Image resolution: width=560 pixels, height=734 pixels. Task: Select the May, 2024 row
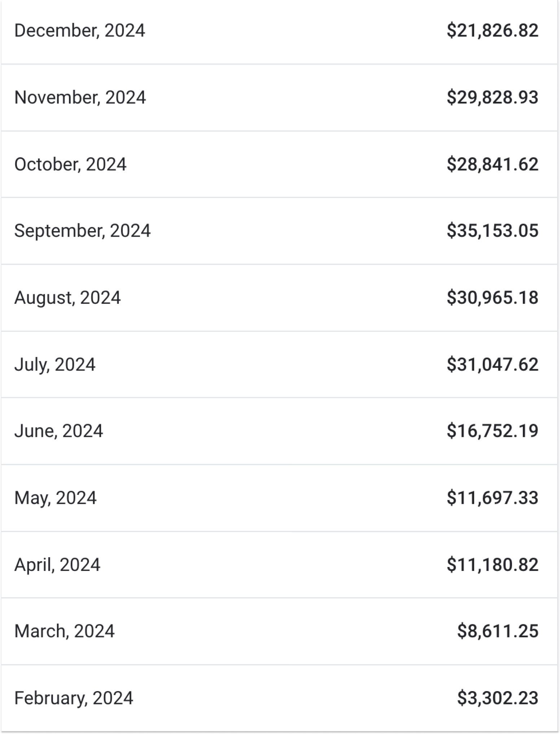[x=279, y=498]
